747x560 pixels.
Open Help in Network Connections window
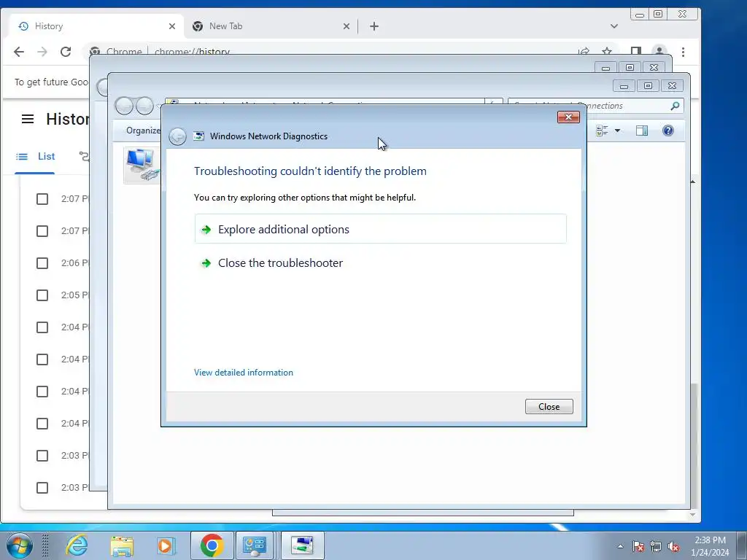point(668,131)
